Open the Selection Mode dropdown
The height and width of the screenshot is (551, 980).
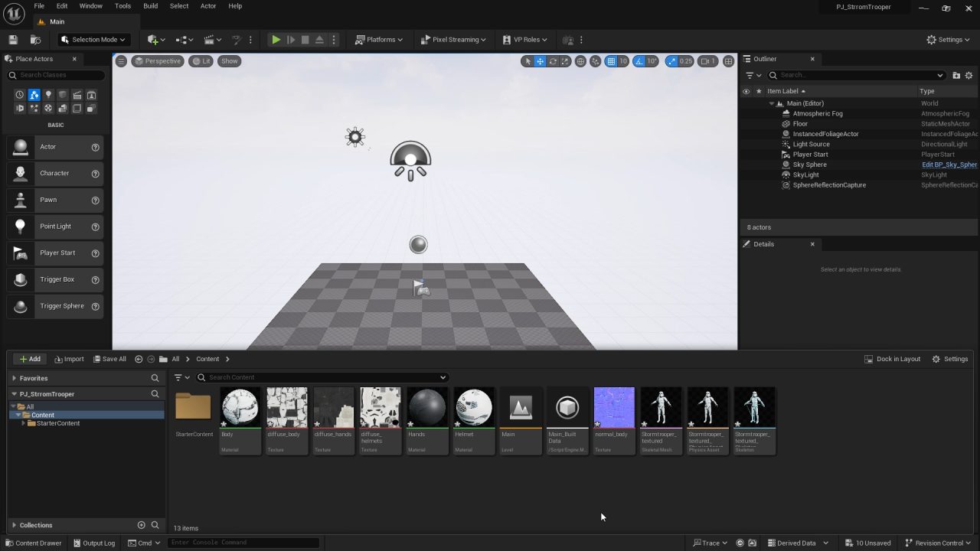click(x=93, y=40)
